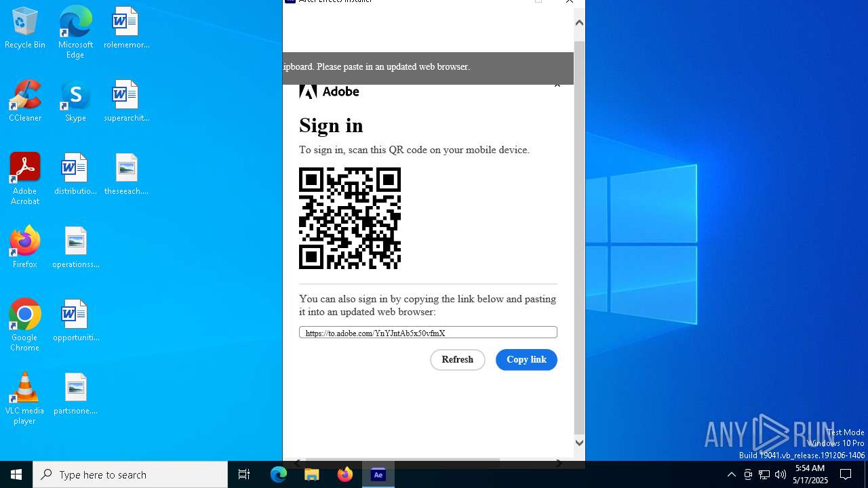Close the After Effects Installer window
The height and width of the screenshot is (488, 868).
pyautogui.click(x=570, y=2)
